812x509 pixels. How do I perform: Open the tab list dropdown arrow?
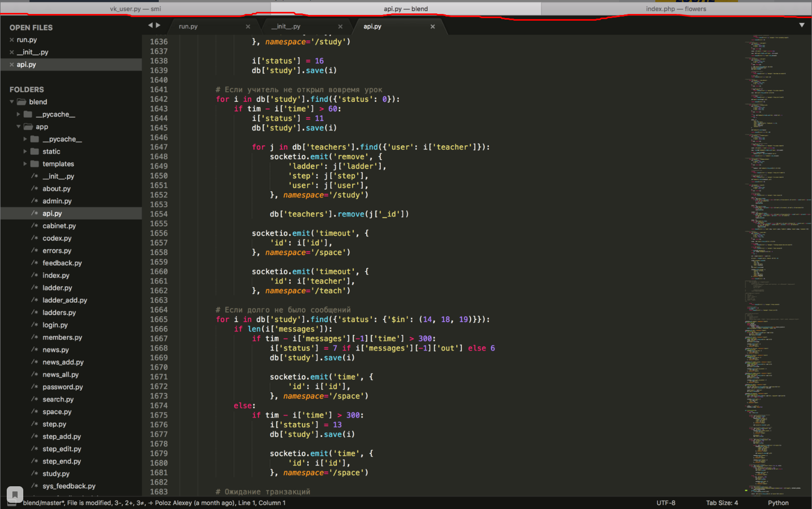(802, 25)
